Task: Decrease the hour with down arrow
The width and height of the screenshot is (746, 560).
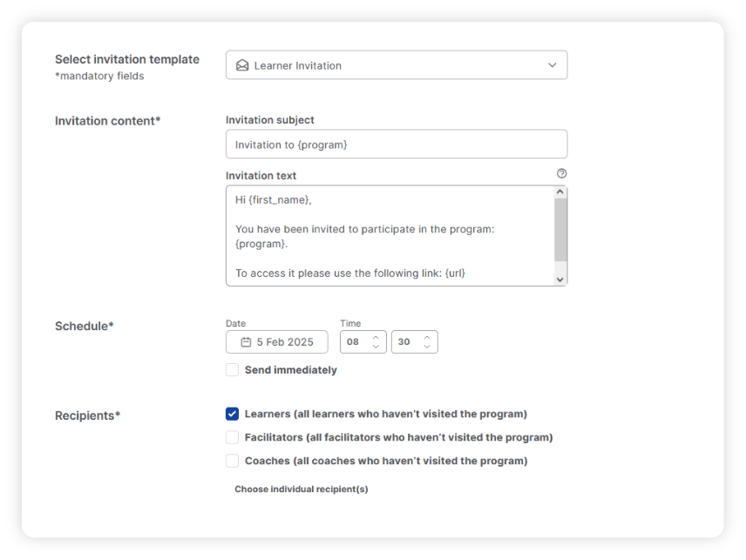Action: (376, 347)
